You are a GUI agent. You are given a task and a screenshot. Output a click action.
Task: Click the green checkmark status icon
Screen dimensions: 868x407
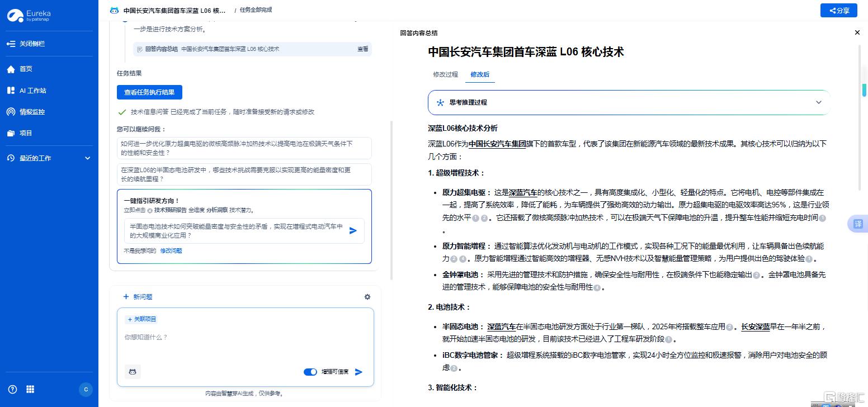(122, 112)
